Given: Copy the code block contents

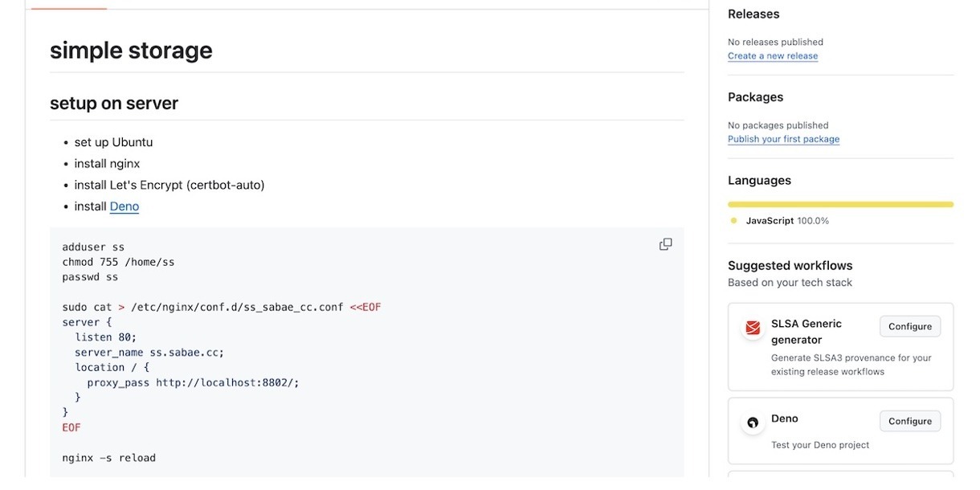Looking at the screenshot, I should pos(665,244).
